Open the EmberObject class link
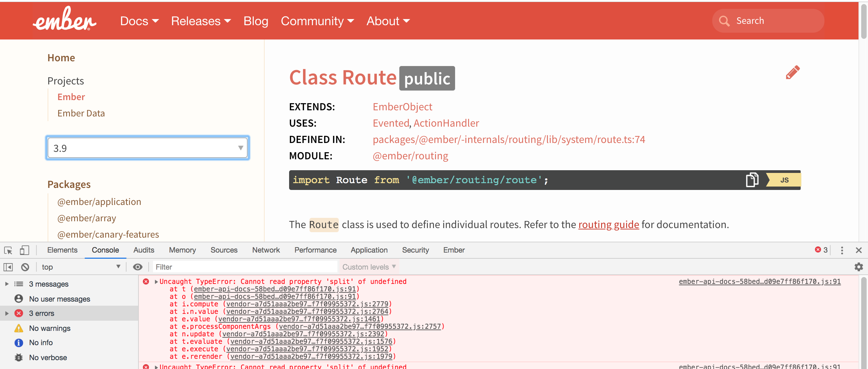 [402, 107]
